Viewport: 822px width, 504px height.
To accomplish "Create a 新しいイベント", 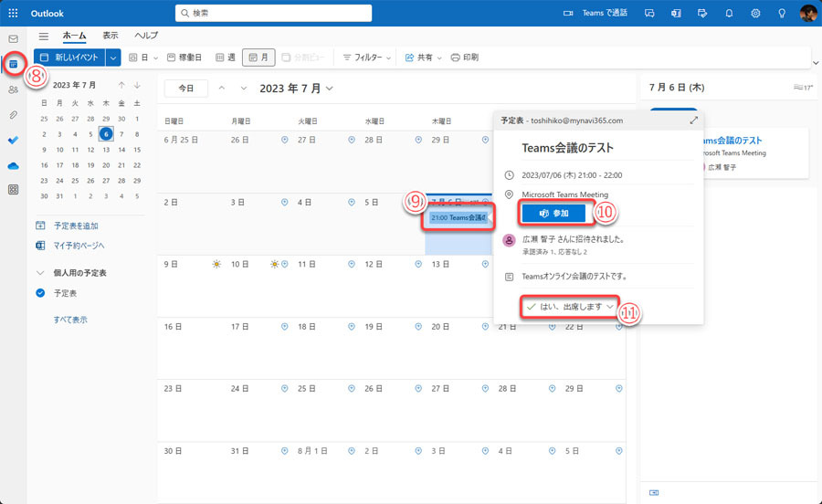I will (69, 58).
